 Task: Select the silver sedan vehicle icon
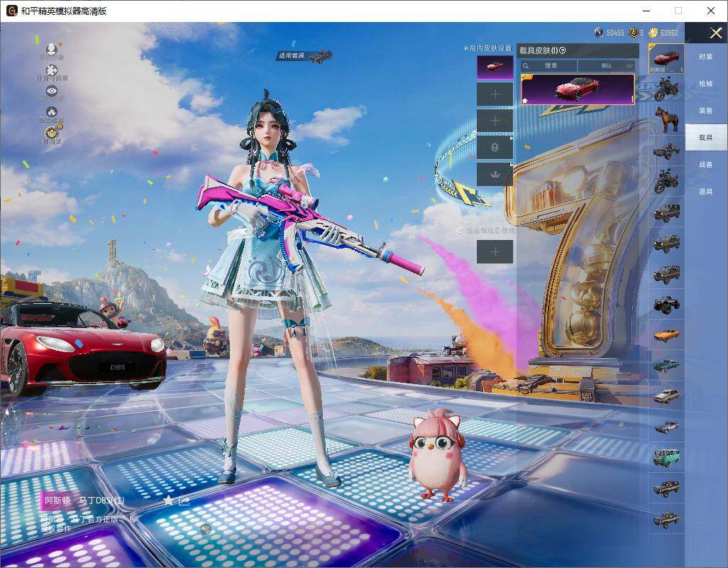(x=666, y=395)
